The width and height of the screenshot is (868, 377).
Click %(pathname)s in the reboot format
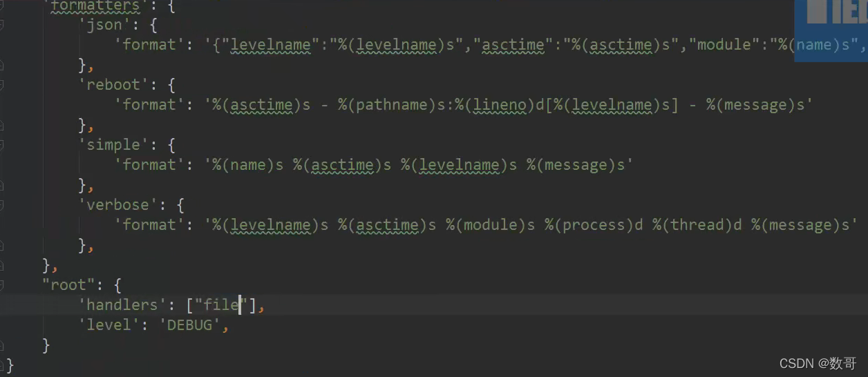coord(391,105)
